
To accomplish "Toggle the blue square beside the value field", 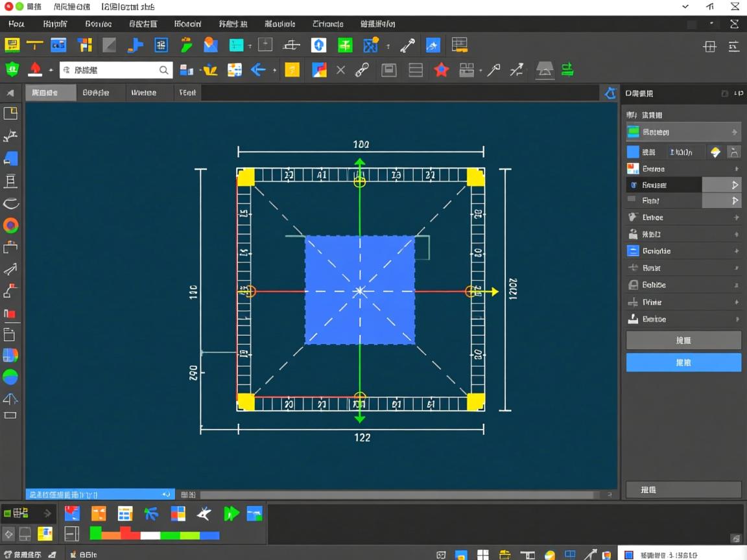I will coord(633,152).
